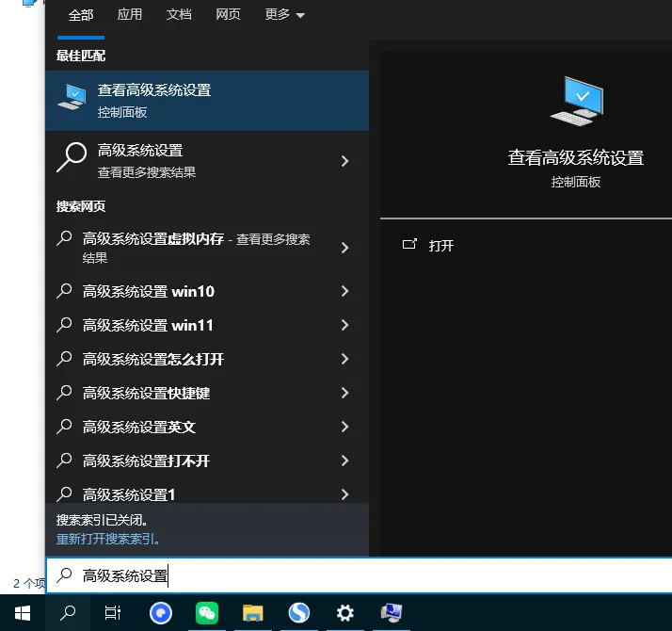Open the system properties monitor icon on taskbar
The height and width of the screenshot is (631, 672).
(392, 612)
